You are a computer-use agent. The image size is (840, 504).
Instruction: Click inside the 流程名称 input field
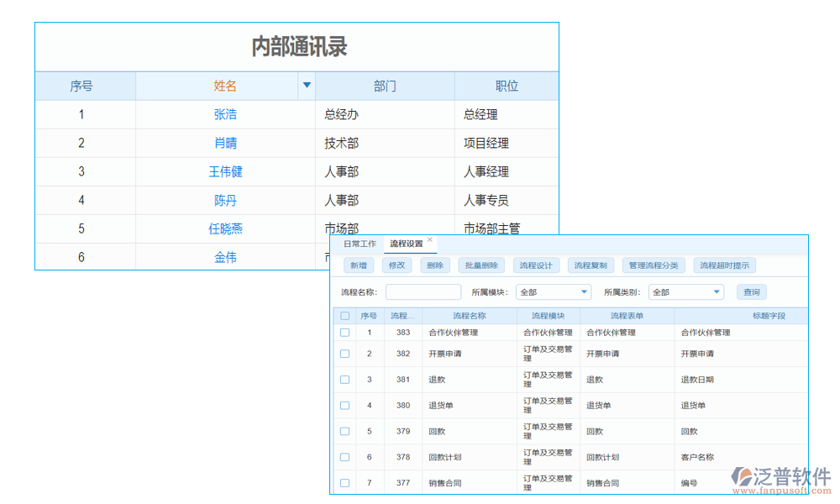coord(423,291)
